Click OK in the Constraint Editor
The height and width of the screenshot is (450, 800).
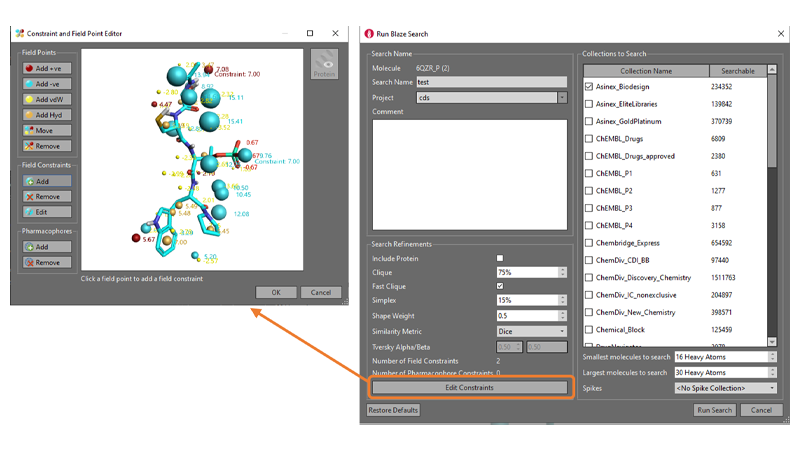[276, 292]
